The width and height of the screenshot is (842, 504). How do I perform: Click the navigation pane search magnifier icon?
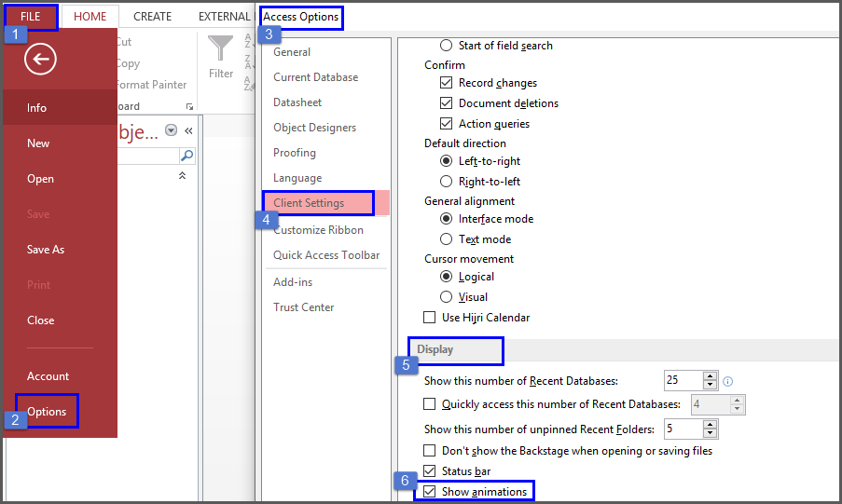point(186,156)
